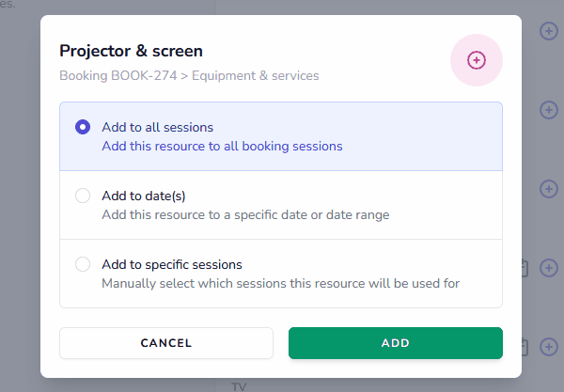Click clipboard icon beside 'Add to specific sessions' row
This screenshot has height=392, width=564.
click(x=525, y=268)
